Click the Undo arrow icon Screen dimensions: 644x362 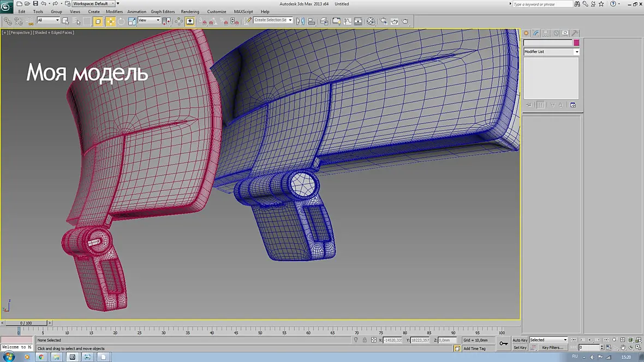tap(44, 4)
